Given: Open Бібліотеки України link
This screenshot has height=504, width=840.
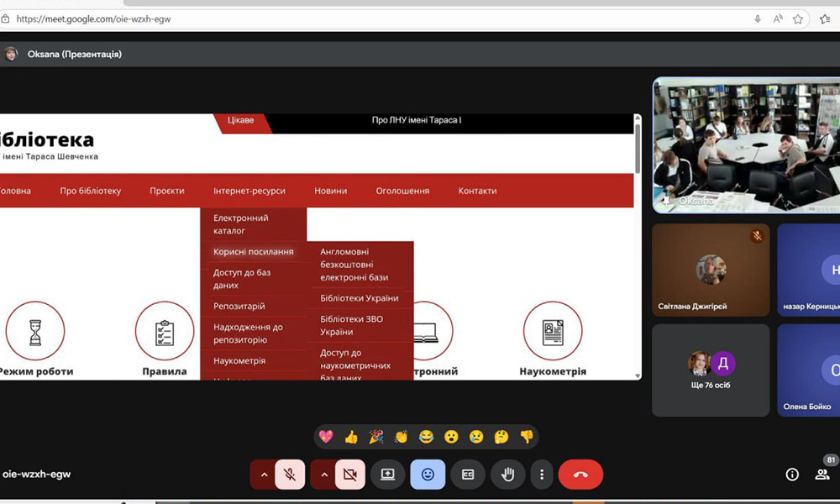Looking at the screenshot, I should (x=360, y=298).
